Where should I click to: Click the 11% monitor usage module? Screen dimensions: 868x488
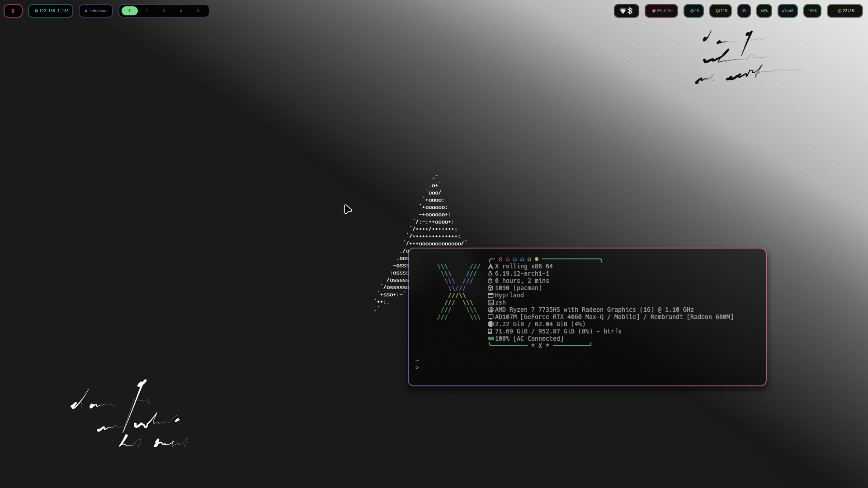721,11
